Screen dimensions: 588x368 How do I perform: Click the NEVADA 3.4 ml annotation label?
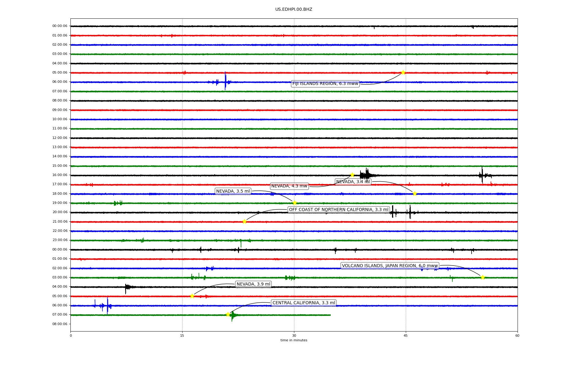(353, 182)
